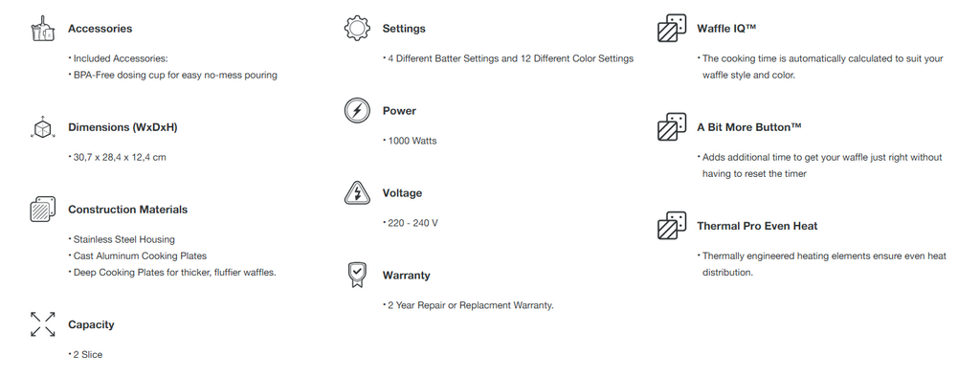Click the Power lightning bolt icon

click(357, 111)
